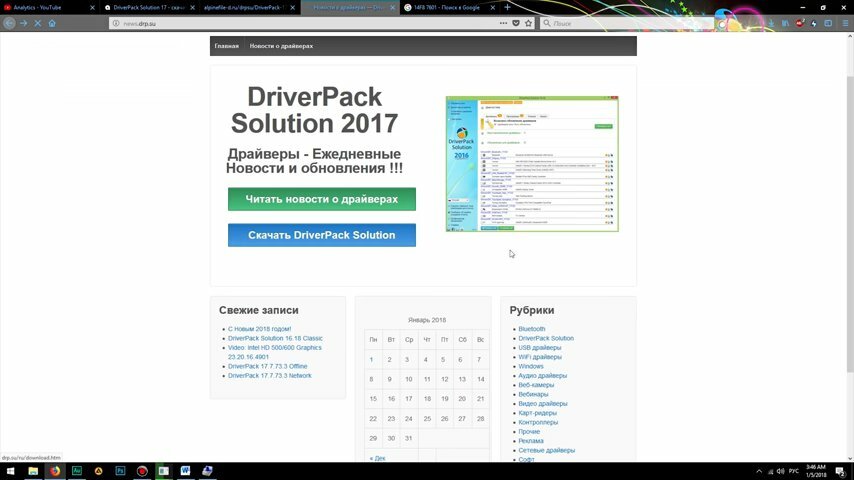Viewport: 854px width, 480px height.
Task: Close the 14F8 7601 Google search tab
Action: click(493, 8)
